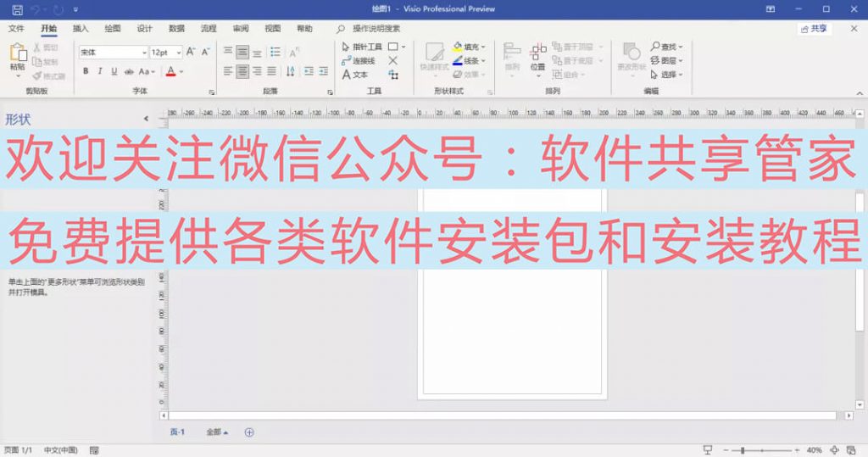The height and width of the screenshot is (457, 868).
Task: Select the Connection Point X tool
Action: (393, 61)
